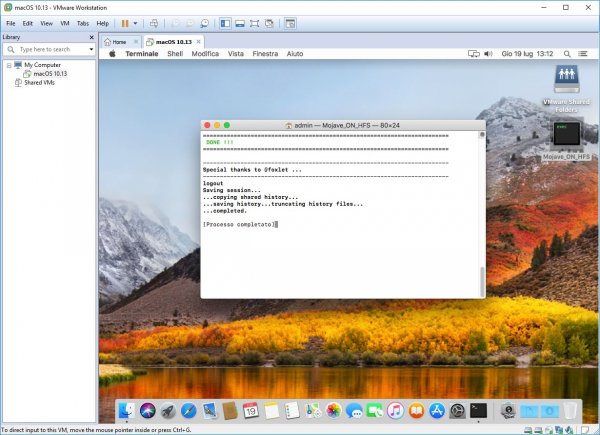Open the VMware Help menu
Image resolution: width=600 pixels, height=435 pixels.
pos(103,23)
